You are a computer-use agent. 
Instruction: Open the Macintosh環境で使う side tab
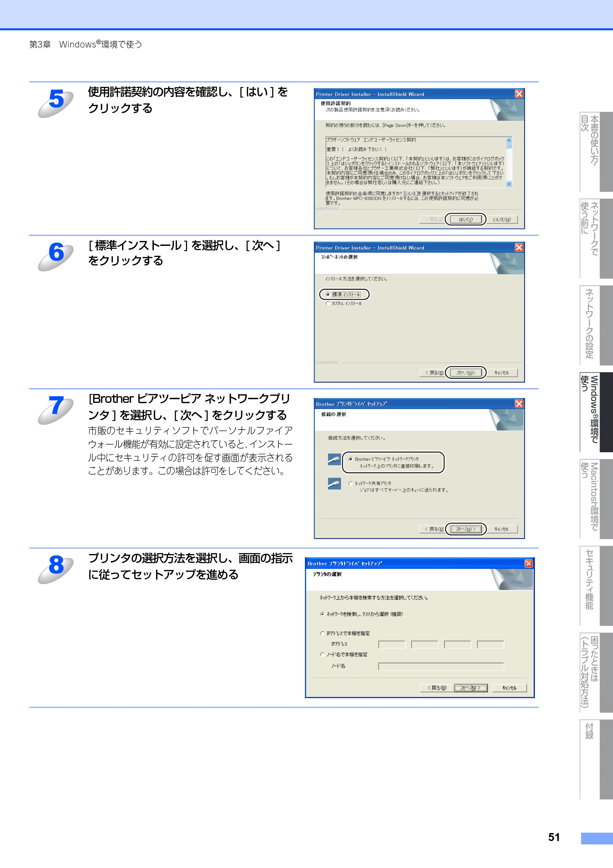[x=596, y=499]
